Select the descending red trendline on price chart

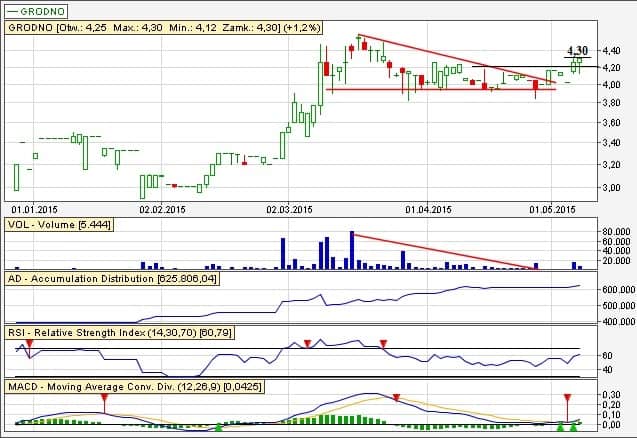pyautogui.click(x=450, y=59)
